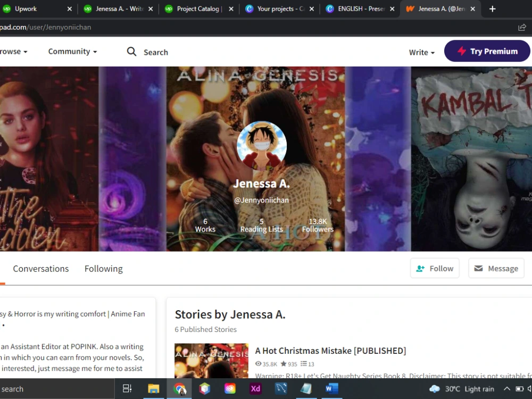Switch to the Following tab

tap(104, 269)
